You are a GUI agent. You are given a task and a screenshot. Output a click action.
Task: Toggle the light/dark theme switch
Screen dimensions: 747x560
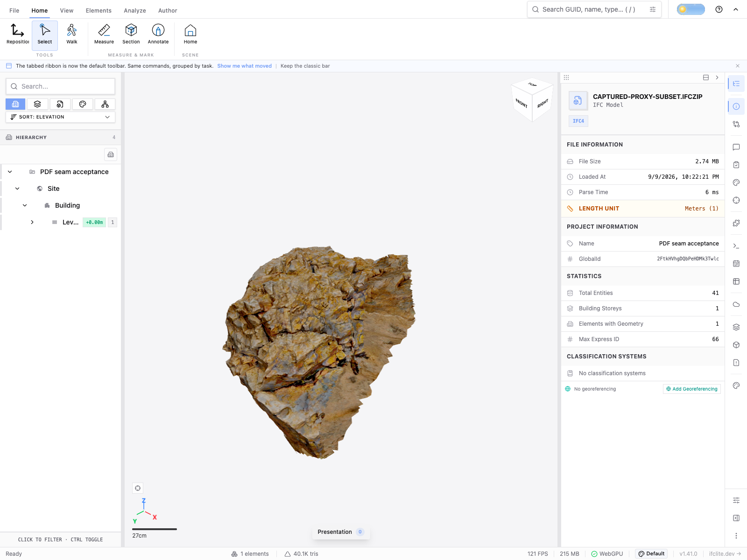[691, 9]
